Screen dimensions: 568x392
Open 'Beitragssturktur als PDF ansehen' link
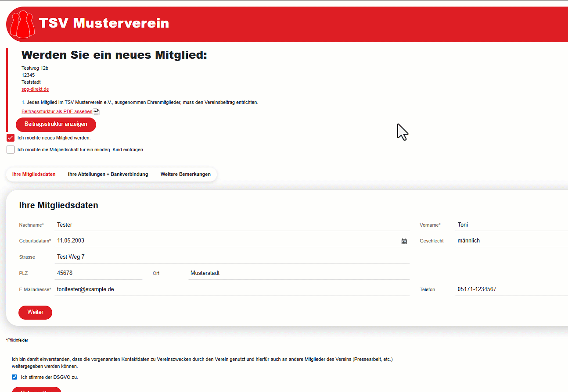click(x=57, y=111)
